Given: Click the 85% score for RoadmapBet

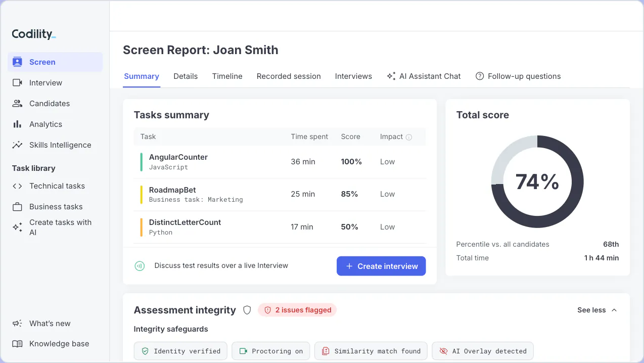Looking at the screenshot, I should 349,194.
